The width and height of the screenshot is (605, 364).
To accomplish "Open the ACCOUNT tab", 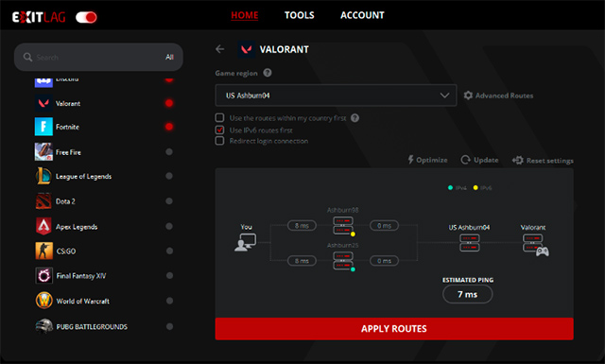I will (362, 15).
